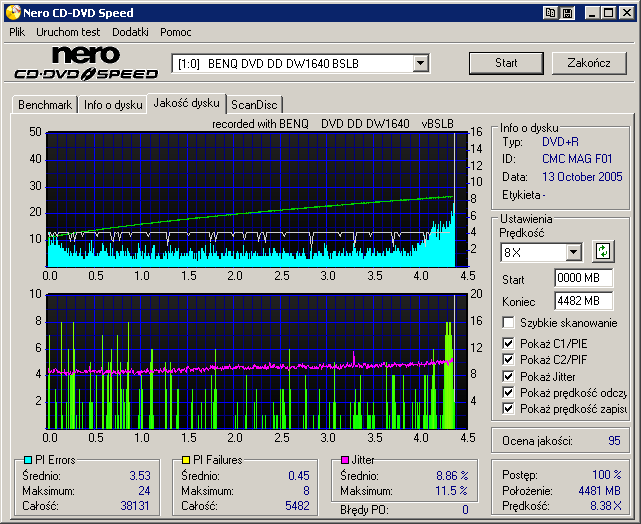Click the date 13 October 2005
This screenshot has height=524, width=641.
(x=582, y=177)
